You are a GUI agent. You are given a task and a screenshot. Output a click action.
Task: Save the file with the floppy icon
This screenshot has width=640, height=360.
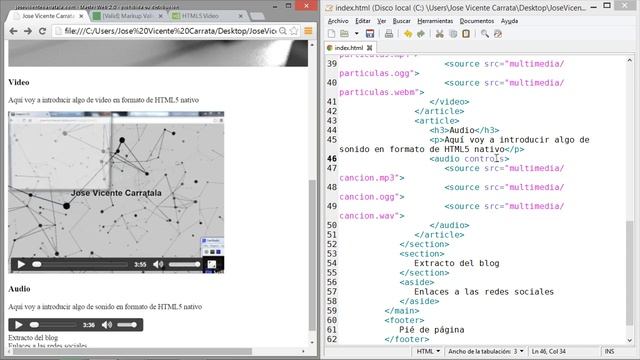pyautogui.click(x=370, y=34)
